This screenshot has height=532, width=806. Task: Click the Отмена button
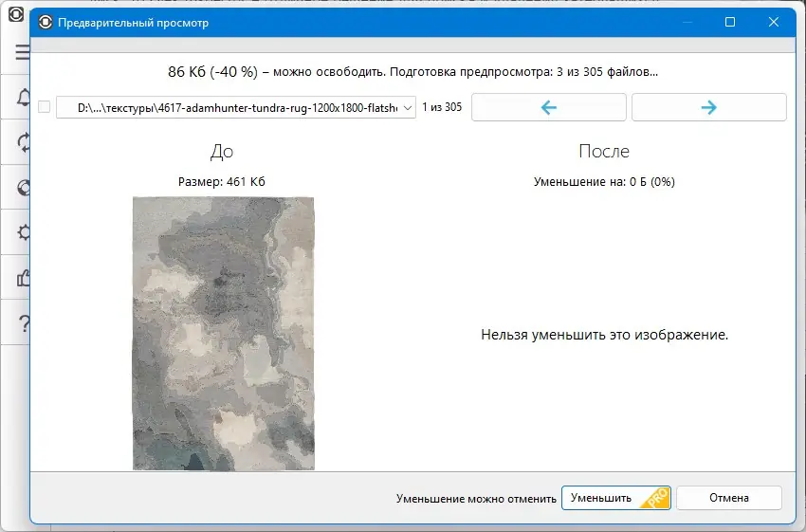(729, 498)
